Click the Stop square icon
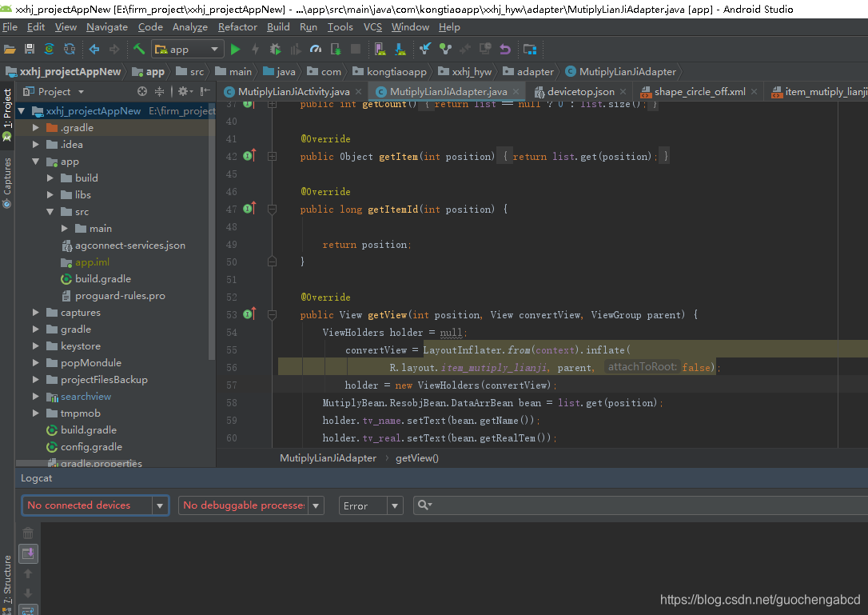Image resolution: width=868 pixels, height=615 pixels. point(356,50)
